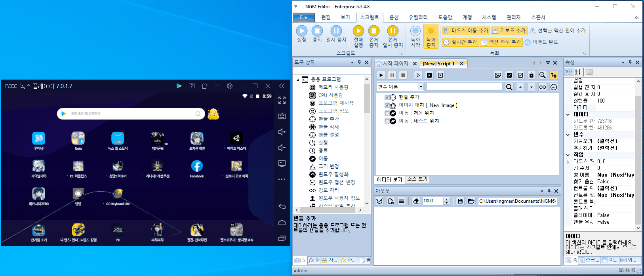The image size is (644, 276).
Task: Click the 실행 (run) ribbon button
Action: [302, 35]
